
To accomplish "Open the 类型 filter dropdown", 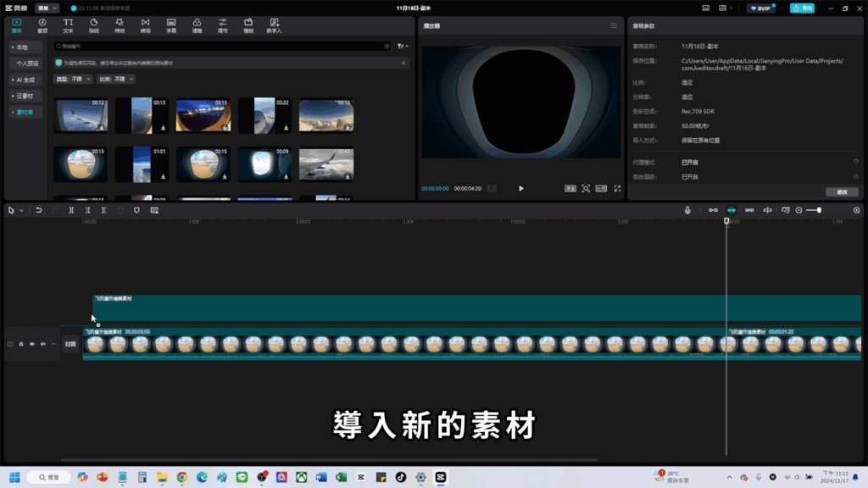I will 73,79.
